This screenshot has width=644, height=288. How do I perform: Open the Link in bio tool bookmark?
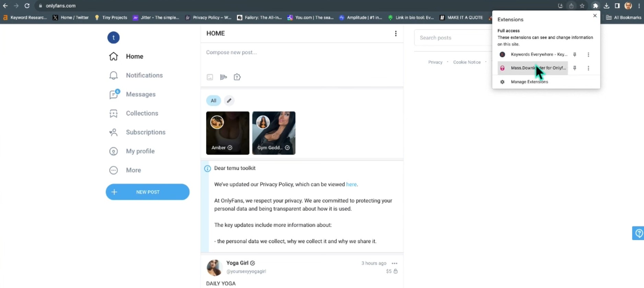coord(411,18)
